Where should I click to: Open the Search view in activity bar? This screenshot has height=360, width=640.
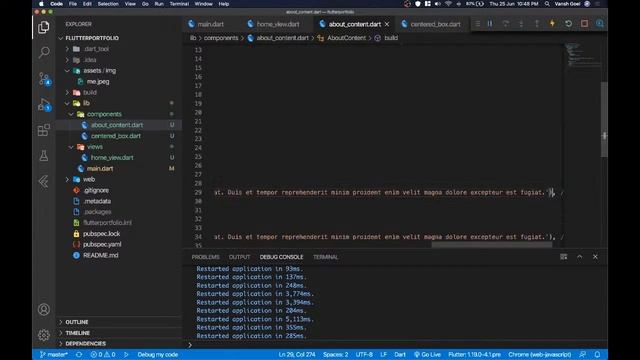(44, 52)
